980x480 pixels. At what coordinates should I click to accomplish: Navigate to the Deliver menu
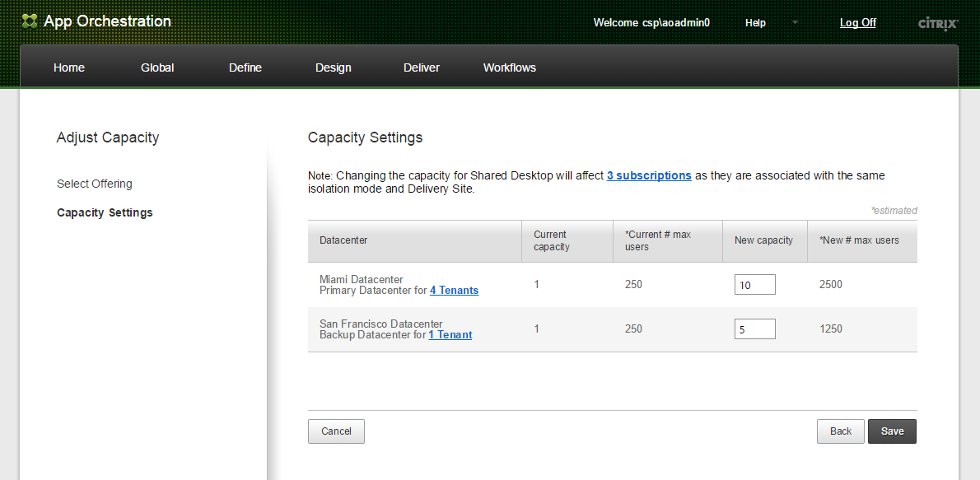point(422,68)
